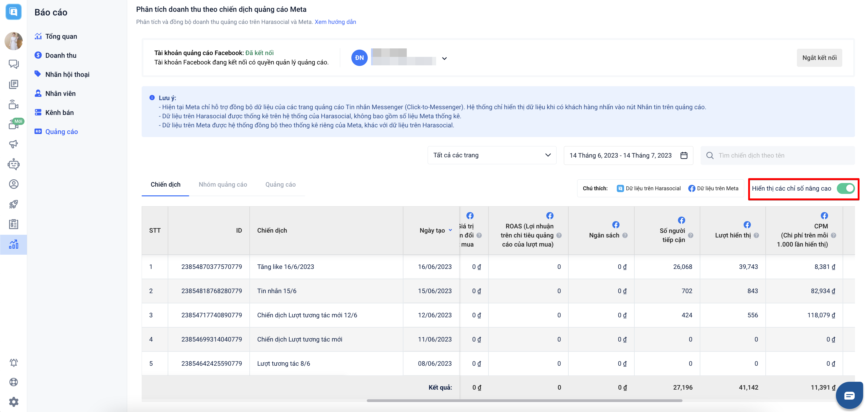
Task: Click the rocket icon in sidebar
Action: (14, 204)
